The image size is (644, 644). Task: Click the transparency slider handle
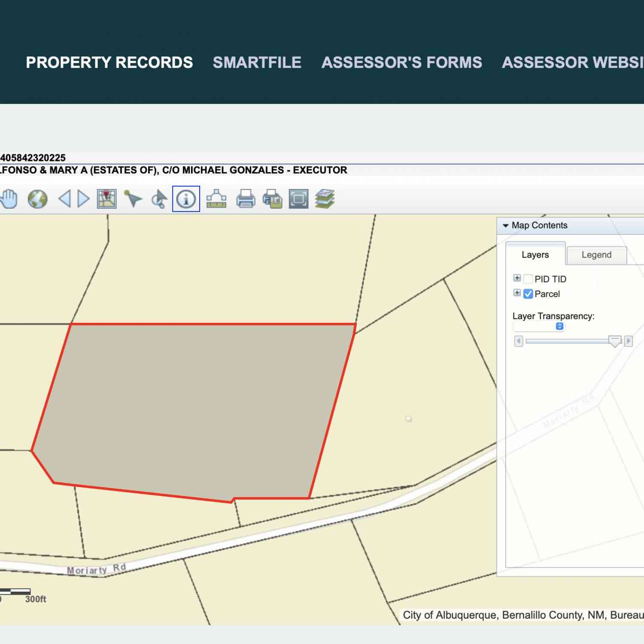coord(615,341)
